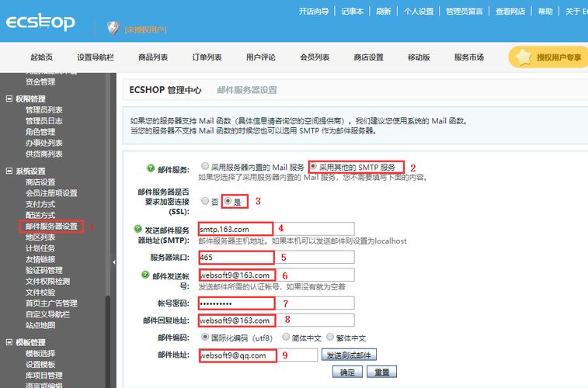Open 订单列表 in the top navigation
The height and width of the screenshot is (388, 588).
click(x=207, y=57)
